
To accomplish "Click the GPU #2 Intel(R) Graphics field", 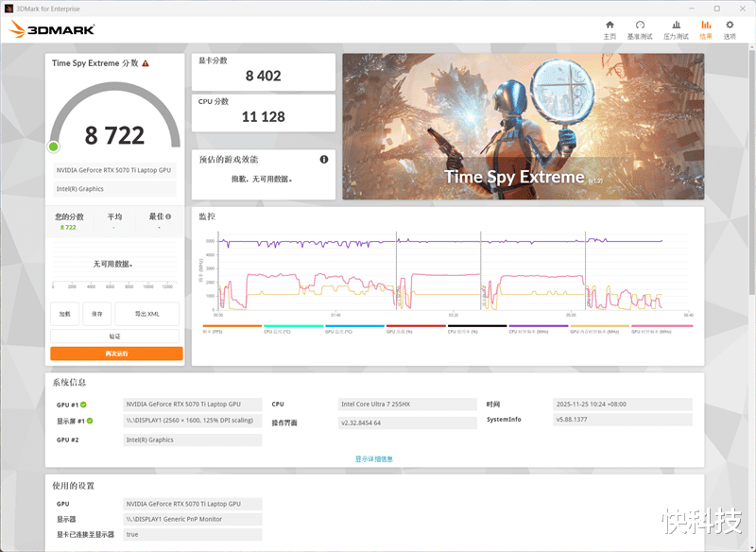I will (x=193, y=440).
